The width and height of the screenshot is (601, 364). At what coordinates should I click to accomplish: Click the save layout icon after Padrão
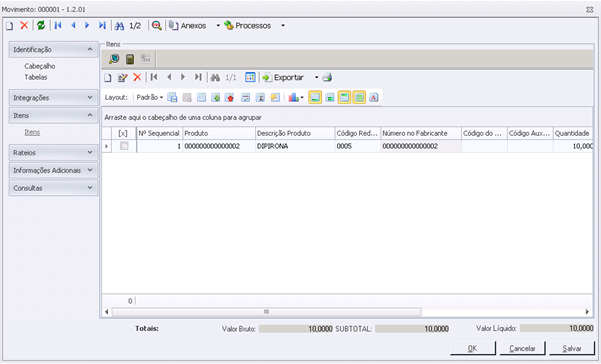tap(172, 98)
